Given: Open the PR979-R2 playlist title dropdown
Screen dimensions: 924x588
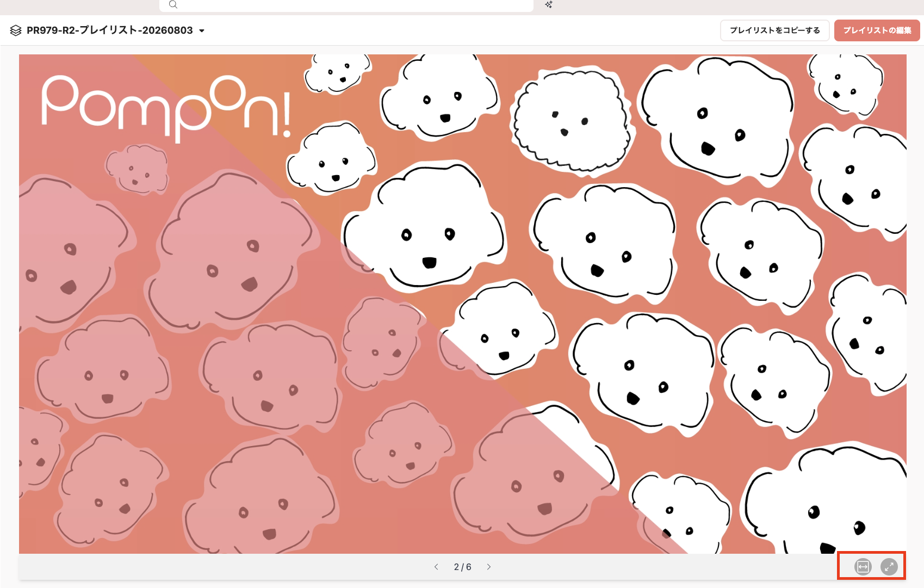Looking at the screenshot, I should 202,31.
